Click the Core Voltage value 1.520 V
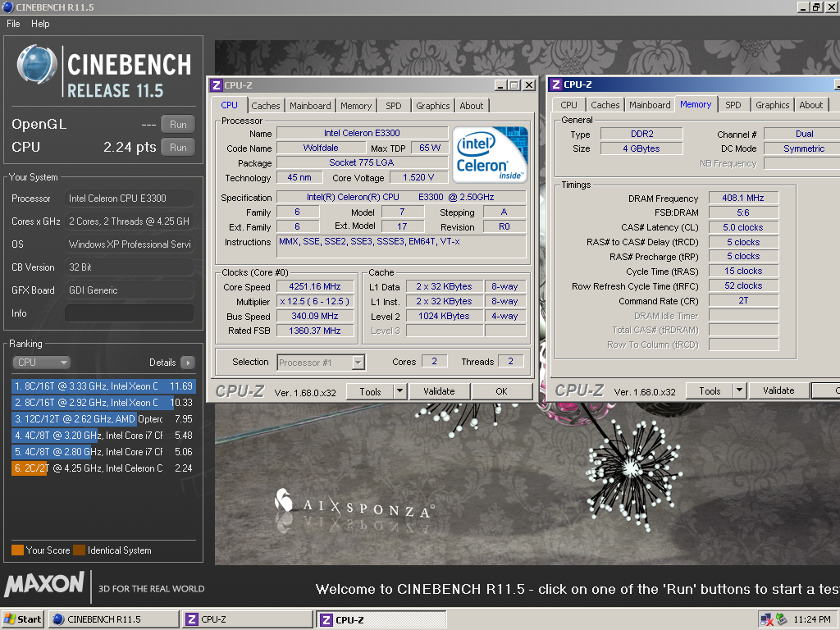Viewport: 840px width, 630px height. point(418,177)
